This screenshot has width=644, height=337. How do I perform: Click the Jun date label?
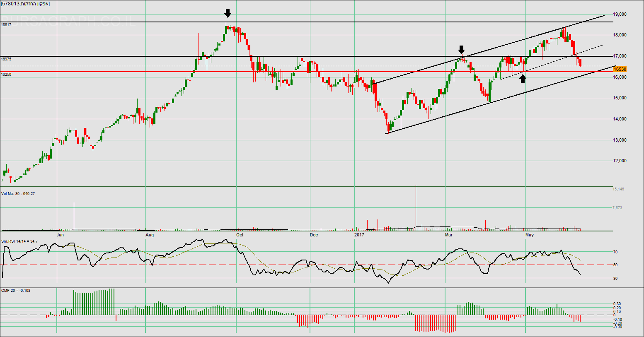point(61,235)
